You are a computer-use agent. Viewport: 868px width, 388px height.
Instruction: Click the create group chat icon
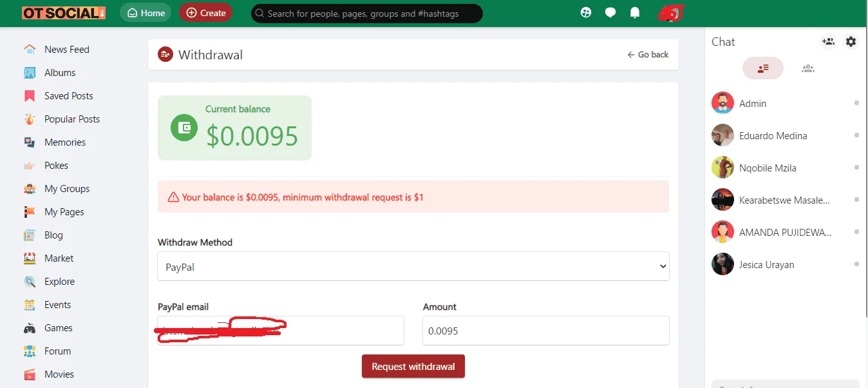click(x=829, y=41)
